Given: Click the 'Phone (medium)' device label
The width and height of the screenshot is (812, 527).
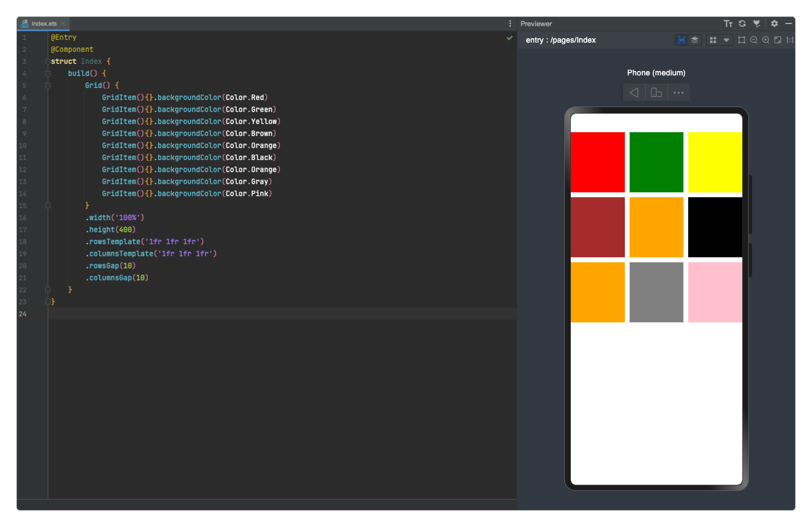Looking at the screenshot, I should (x=656, y=73).
